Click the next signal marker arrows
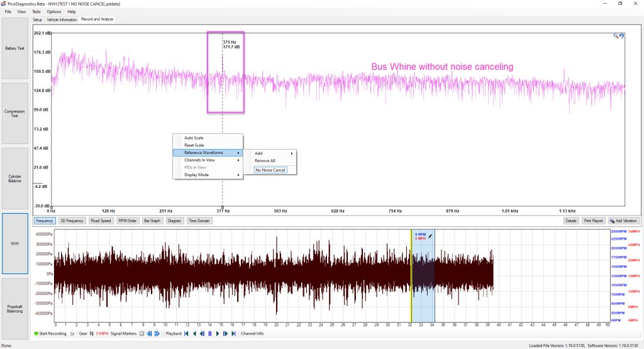Image resolution: width=644 pixels, height=349 pixels. [157, 334]
